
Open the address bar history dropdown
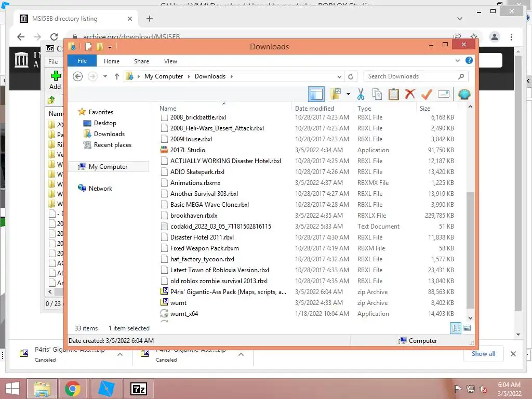pyautogui.click(x=339, y=77)
